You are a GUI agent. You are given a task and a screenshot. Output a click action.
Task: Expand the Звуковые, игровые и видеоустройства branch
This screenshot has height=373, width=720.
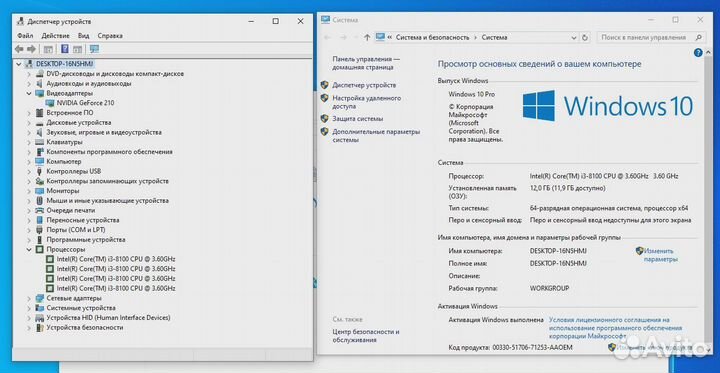(29, 132)
